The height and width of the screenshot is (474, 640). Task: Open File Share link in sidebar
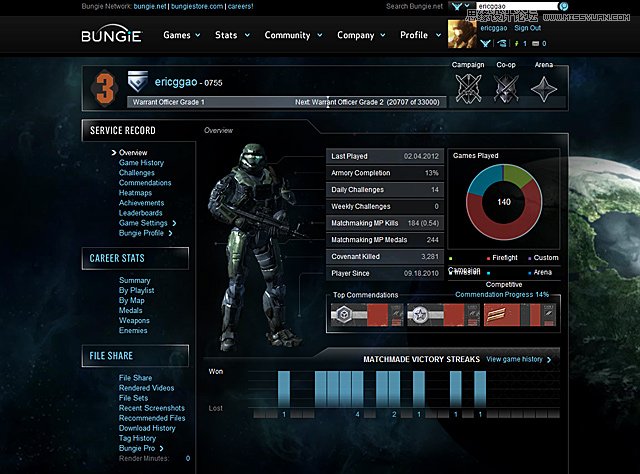[x=135, y=378]
